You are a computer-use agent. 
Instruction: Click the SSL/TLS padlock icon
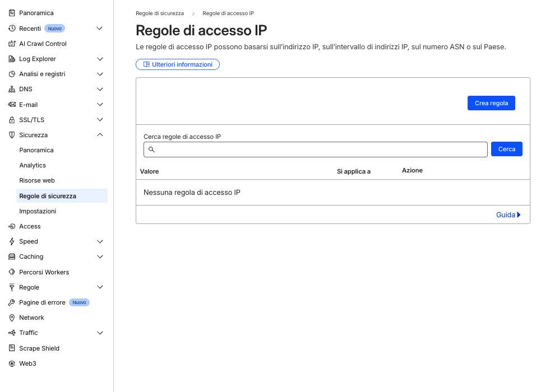click(x=12, y=120)
